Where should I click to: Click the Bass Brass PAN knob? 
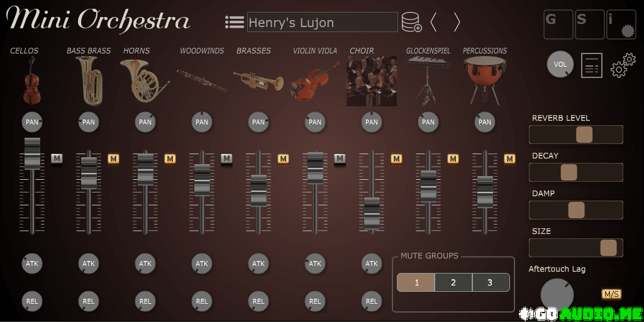point(89,122)
